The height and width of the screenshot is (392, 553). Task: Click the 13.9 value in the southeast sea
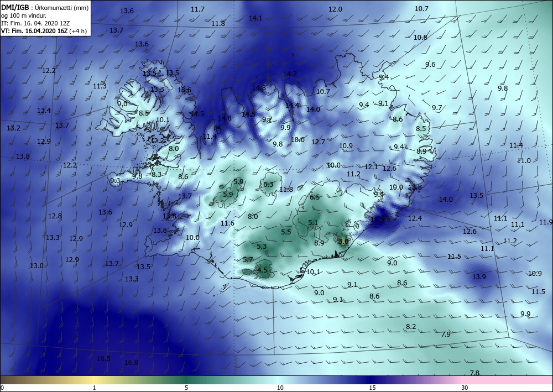pyautogui.click(x=479, y=277)
